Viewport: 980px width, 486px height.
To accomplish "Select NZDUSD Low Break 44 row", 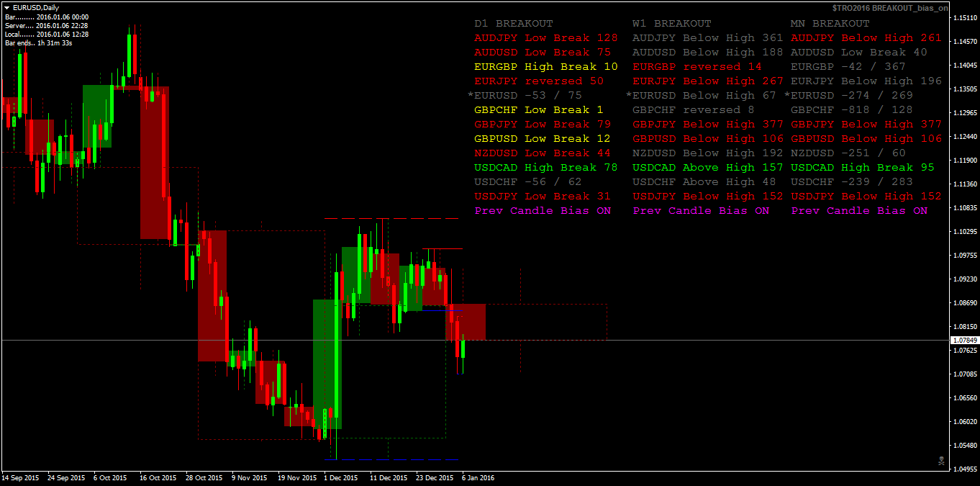I will coord(543,153).
